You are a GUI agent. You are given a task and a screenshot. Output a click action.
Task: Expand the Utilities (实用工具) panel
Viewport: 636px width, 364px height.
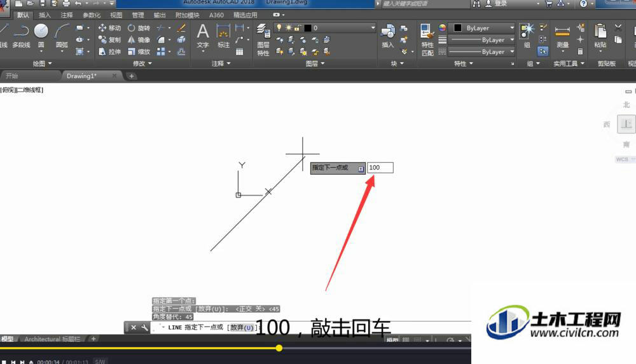tap(569, 64)
